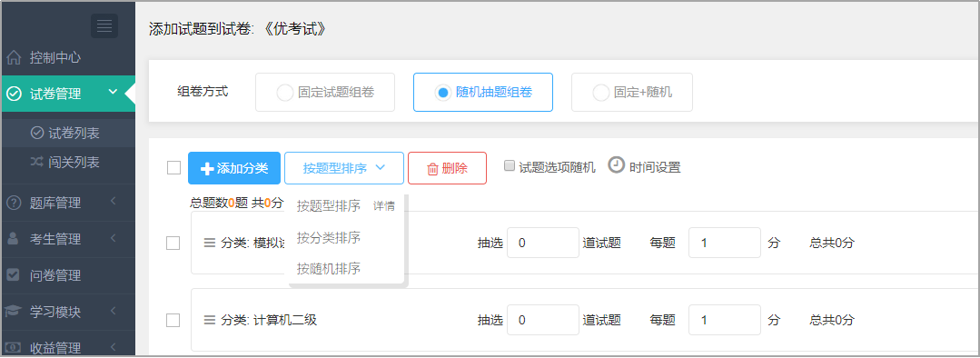Expand the 学习模块 sidebar chevron
The image size is (980, 358).
(x=114, y=310)
